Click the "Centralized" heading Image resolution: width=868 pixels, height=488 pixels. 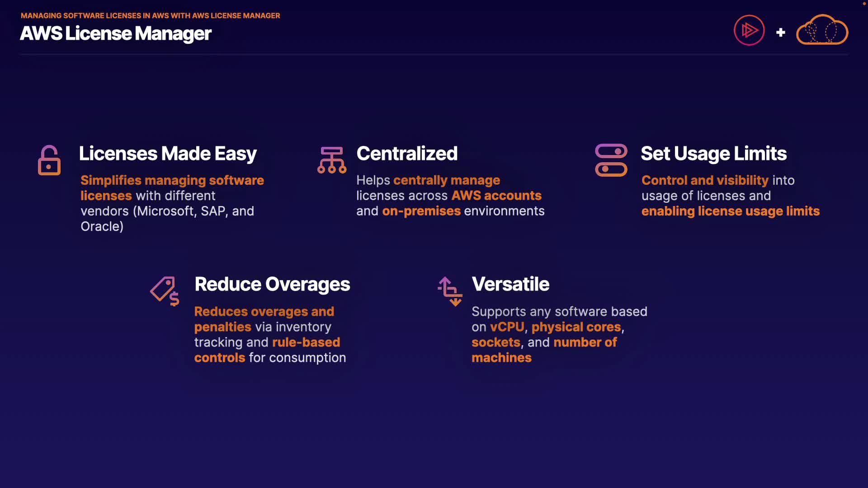[407, 154]
